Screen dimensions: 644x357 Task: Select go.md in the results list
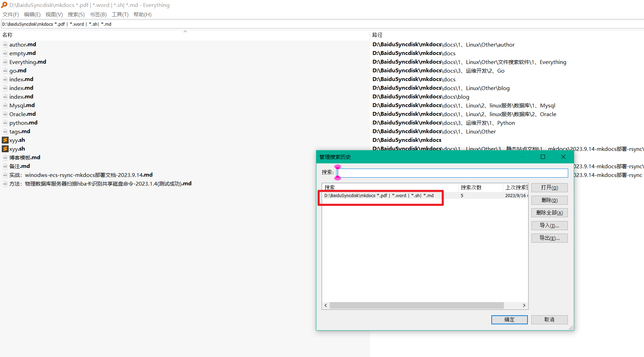[18, 71]
